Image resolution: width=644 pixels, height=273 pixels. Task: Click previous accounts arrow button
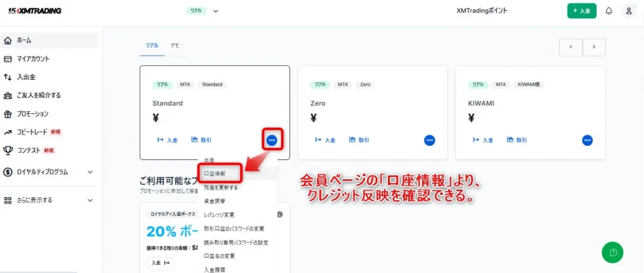click(571, 47)
